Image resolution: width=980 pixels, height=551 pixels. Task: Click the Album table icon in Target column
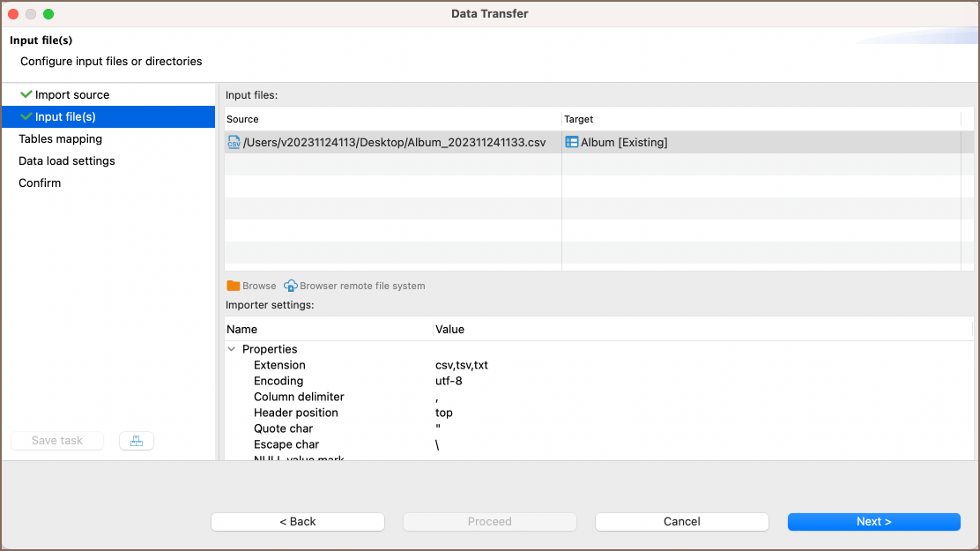coord(572,142)
